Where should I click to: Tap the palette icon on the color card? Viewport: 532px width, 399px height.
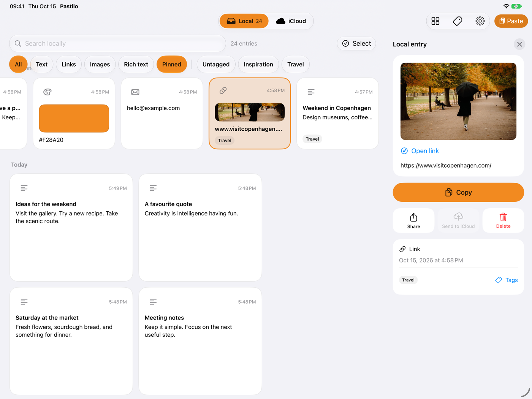point(47,92)
